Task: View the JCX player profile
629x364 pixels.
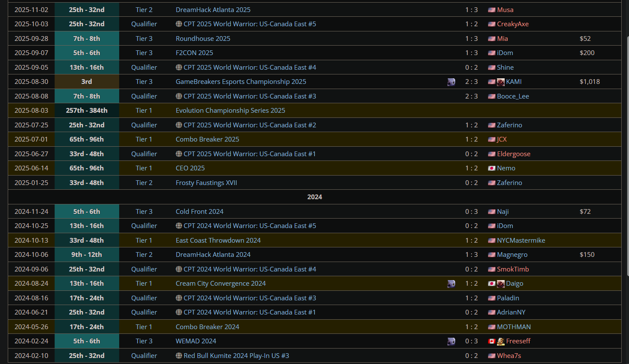Action: (502, 139)
